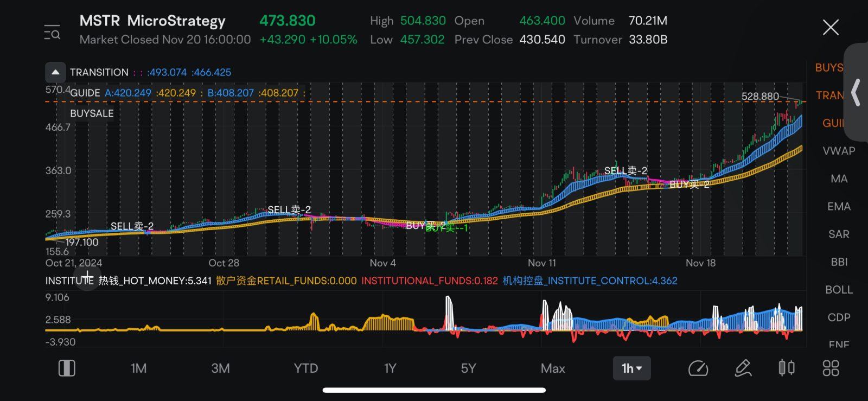Open the stock search list icon
This screenshot has width=868, height=401.
coord(52,32)
